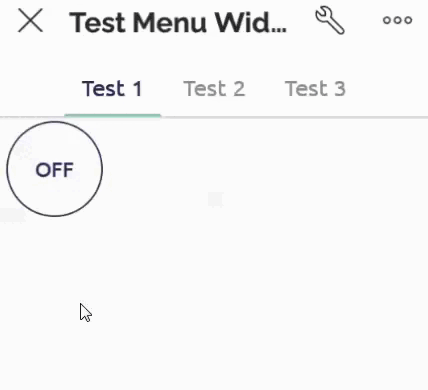This screenshot has width=428, height=390.
Task: Switch to the Test 2 tab
Action: click(x=214, y=89)
